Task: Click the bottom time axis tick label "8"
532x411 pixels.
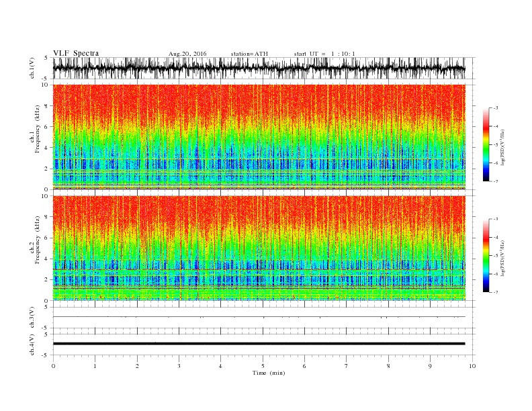Action: pyautogui.click(x=388, y=366)
